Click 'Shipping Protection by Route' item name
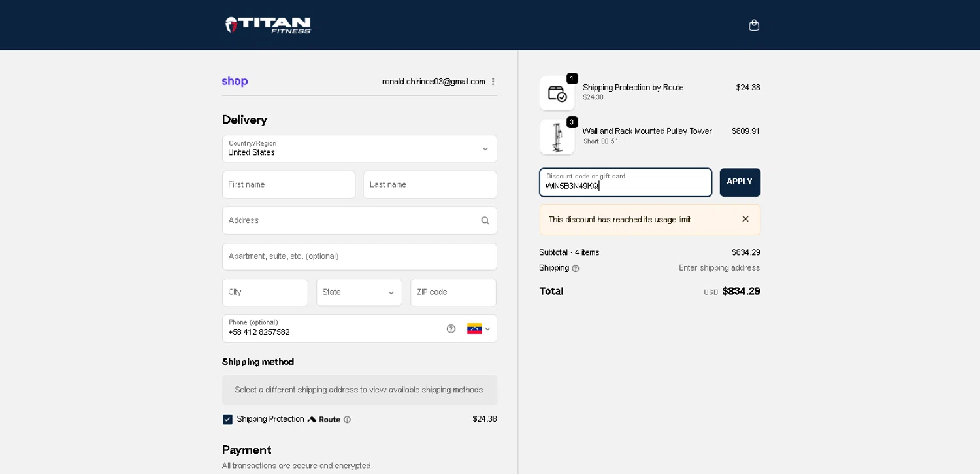The width and height of the screenshot is (980, 474). tap(633, 88)
